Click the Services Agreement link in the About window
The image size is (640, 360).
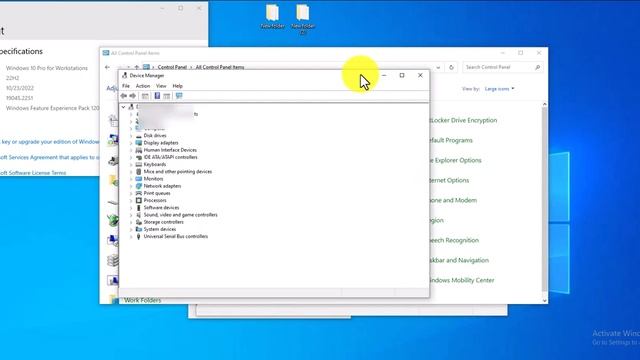click(x=49, y=158)
